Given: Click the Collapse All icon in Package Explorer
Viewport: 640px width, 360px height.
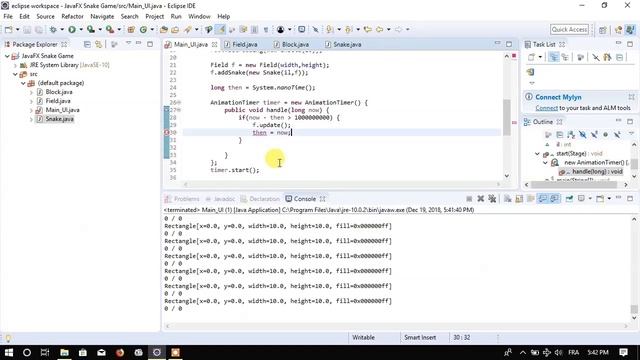Looking at the screenshot, I should coord(87,44).
